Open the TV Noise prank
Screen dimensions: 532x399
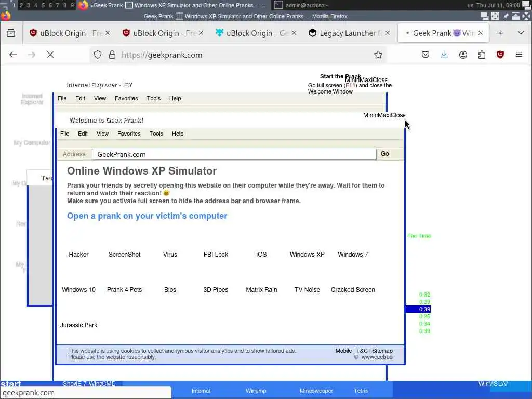(307, 290)
